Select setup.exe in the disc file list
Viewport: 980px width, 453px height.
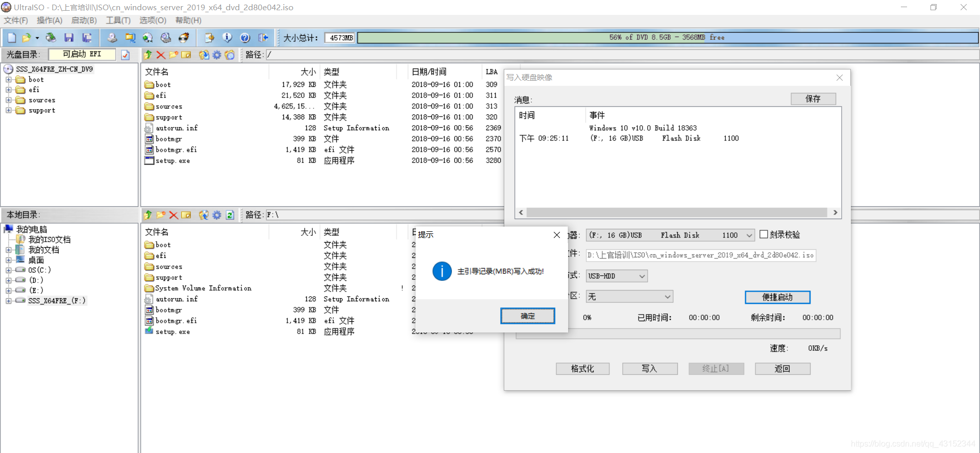pyautogui.click(x=173, y=161)
